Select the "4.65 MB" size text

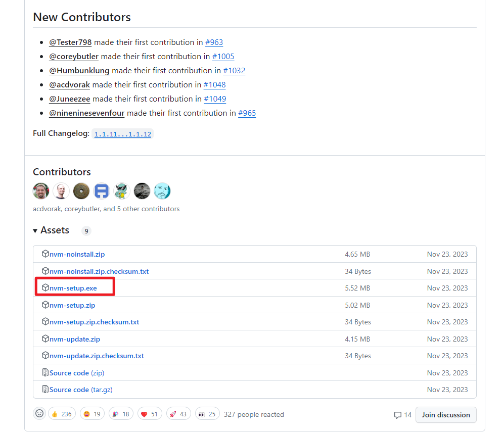pyautogui.click(x=357, y=255)
